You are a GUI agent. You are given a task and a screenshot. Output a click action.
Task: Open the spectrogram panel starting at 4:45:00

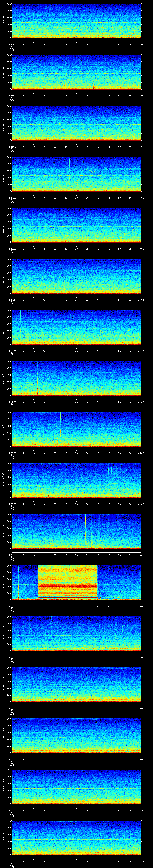[x=76, y=72]
